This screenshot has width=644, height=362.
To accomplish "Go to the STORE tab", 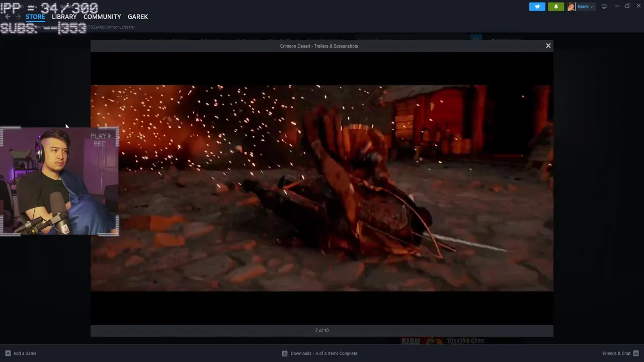I will (x=35, y=17).
